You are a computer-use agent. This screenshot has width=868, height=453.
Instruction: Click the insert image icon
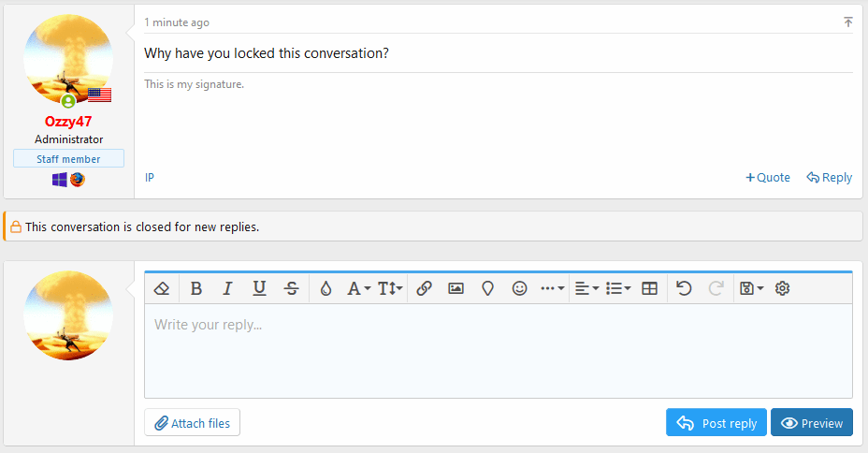[x=456, y=289]
